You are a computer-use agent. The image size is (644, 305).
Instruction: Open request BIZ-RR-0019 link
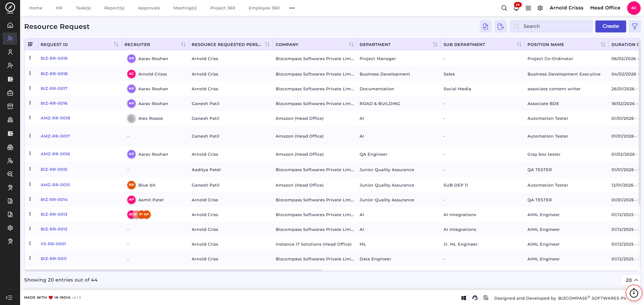(x=54, y=58)
